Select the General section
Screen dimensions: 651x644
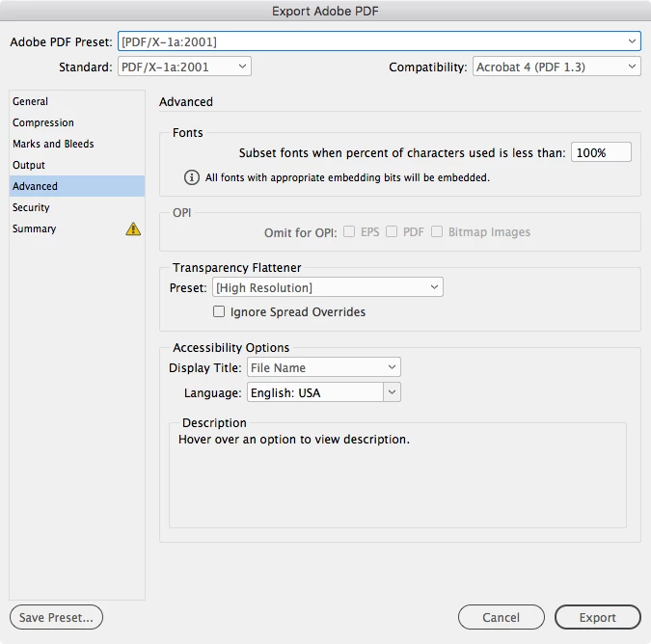click(x=77, y=101)
